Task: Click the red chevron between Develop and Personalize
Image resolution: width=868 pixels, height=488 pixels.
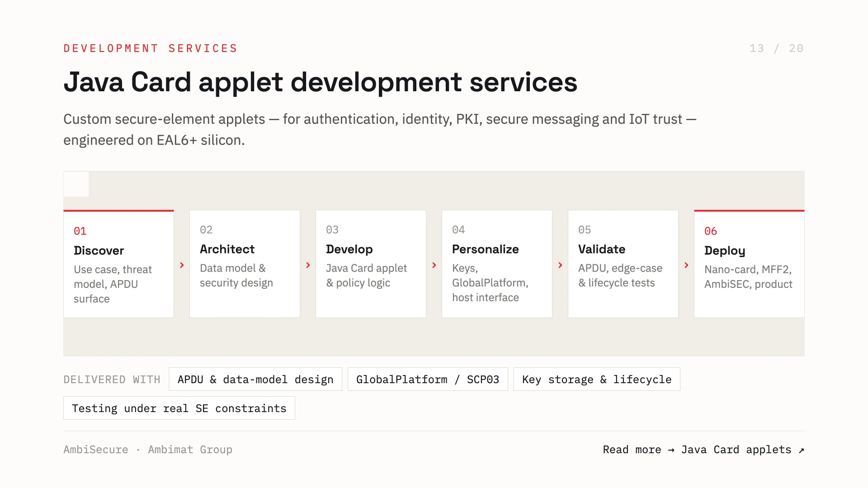Action: [434, 265]
